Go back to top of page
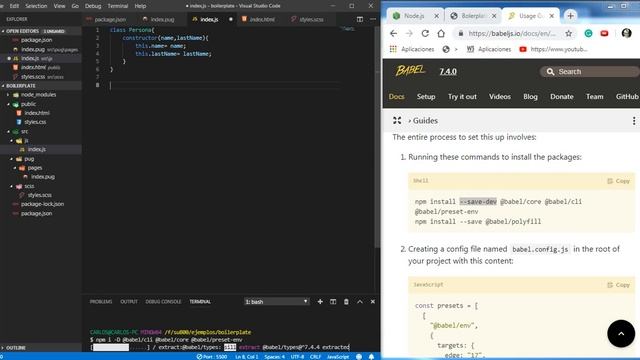 (x=621, y=333)
